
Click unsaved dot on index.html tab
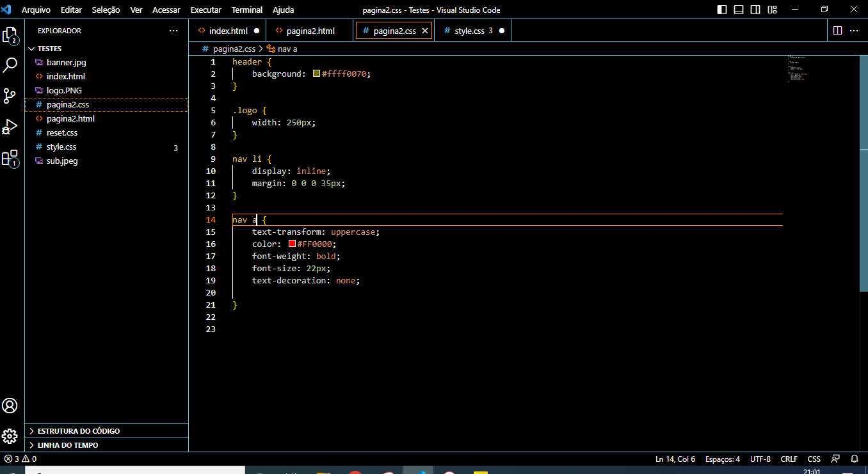pos(257,31)
